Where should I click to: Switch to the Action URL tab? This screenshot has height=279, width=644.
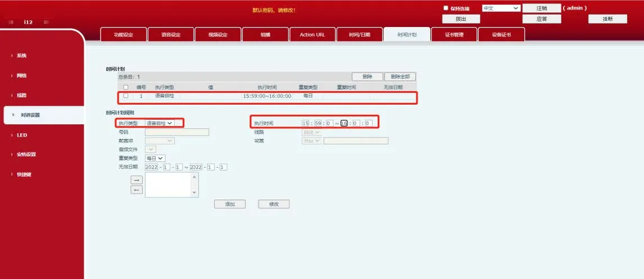(312, 35)
